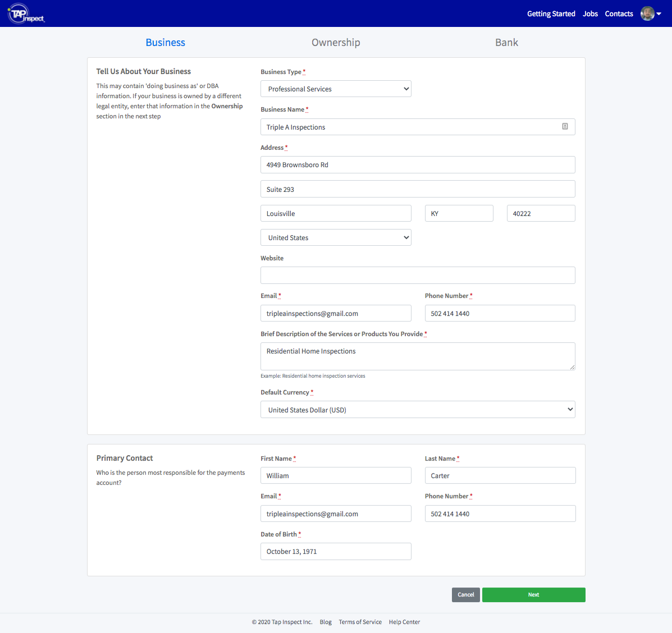The image size is (672, 633).
Task: Click the autofill icon in Business Name field
Action: click(565, 126)
